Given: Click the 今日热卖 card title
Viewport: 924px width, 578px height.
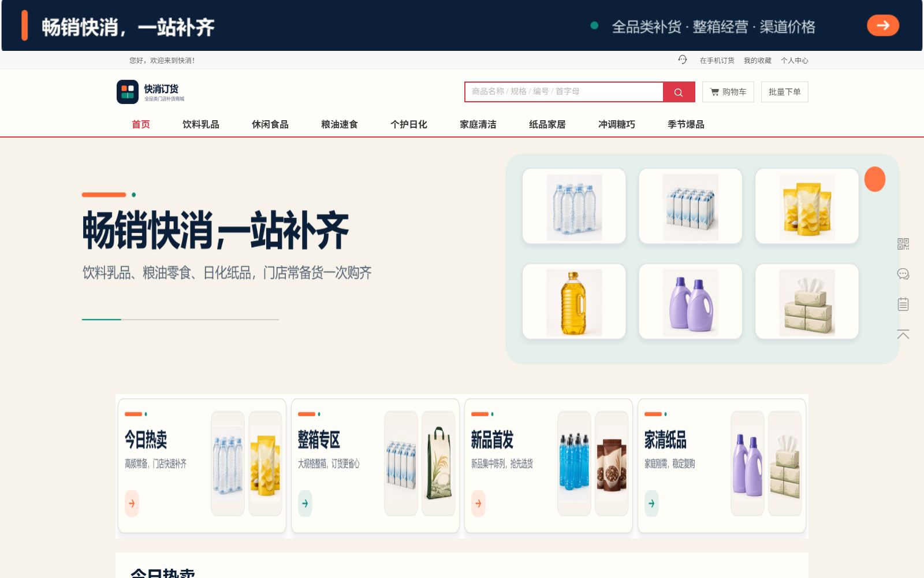Looking at the screenshot, I should click(146, 440).
